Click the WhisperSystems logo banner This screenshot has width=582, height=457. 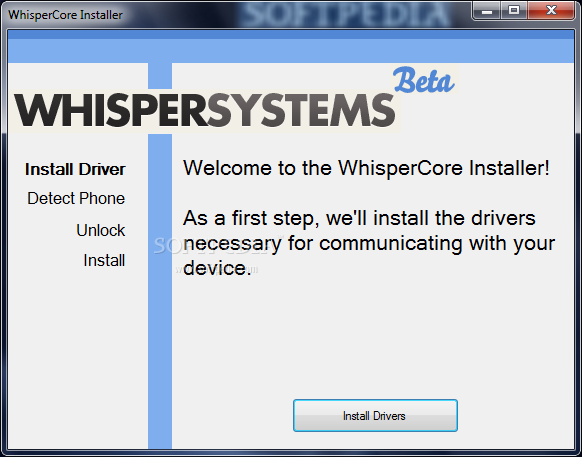click(x=204, y=110)
